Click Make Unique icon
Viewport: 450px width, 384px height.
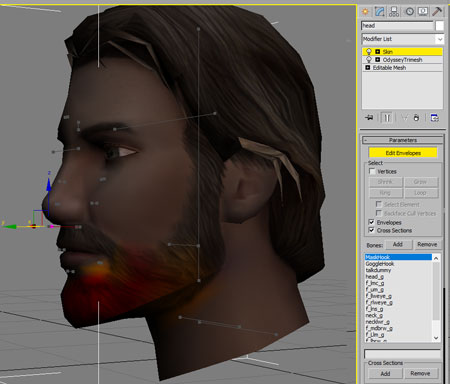click(404, 118)
